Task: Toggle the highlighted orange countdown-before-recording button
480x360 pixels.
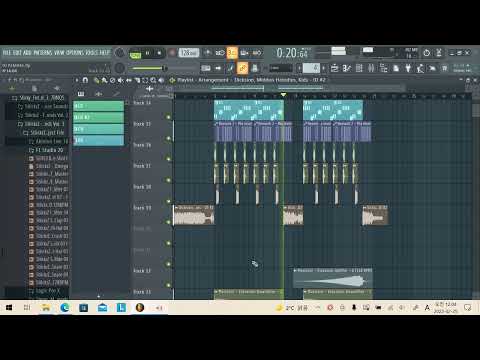Action: (x=232, y=53)
